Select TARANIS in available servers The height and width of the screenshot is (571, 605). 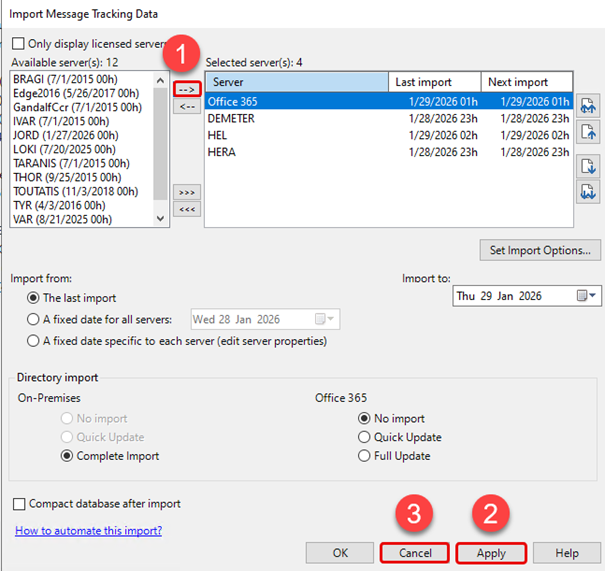point(82,163)
